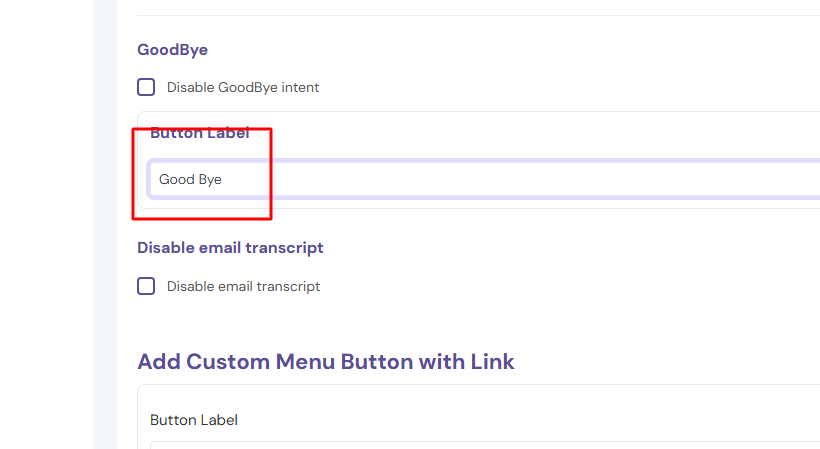The width and height of the screenshot is (820, 449).
Task: Enable the Disable GoodBye intent checkbox
Action: pyautogui.click(x=146, y=87)
